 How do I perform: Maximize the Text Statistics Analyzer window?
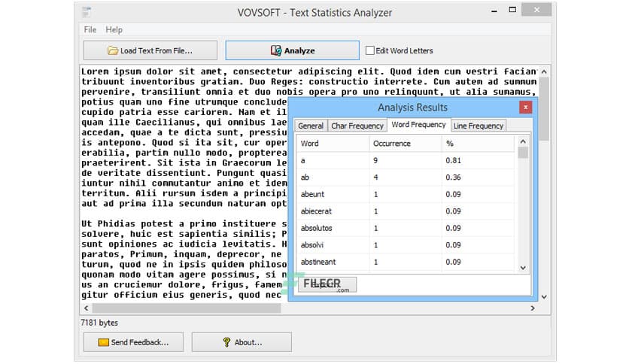tap(512, 10)
